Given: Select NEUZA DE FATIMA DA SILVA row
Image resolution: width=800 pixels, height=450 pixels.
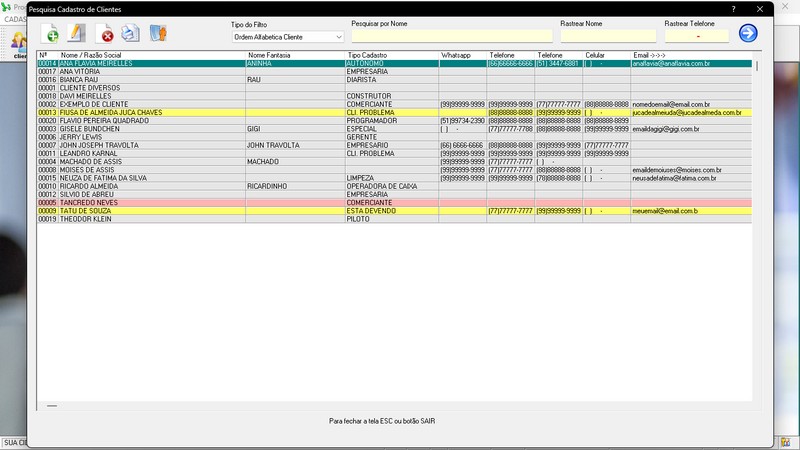Looking at the screenshot, I should point(394,178).
